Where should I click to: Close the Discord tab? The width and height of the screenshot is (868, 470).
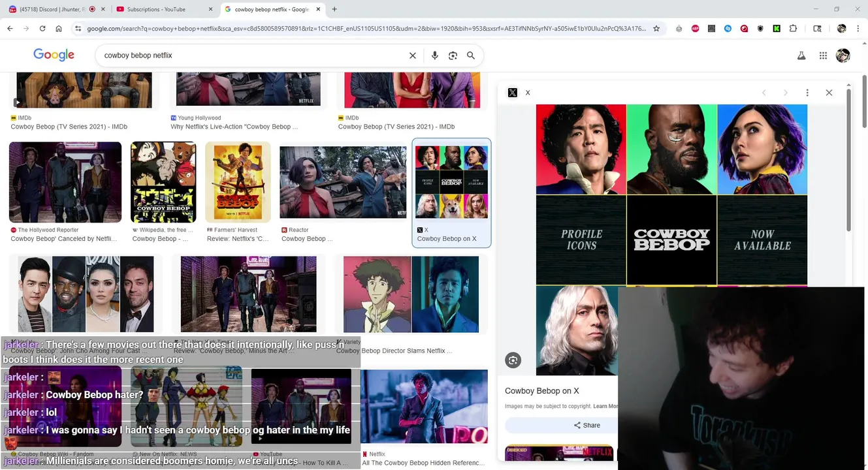click(103, 9)
